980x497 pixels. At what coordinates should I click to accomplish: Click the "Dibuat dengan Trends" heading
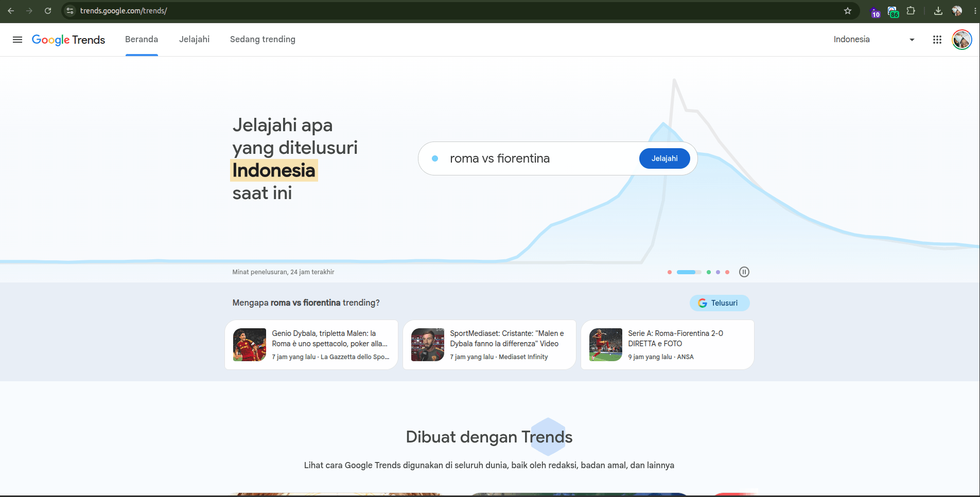tap(489, 437)
